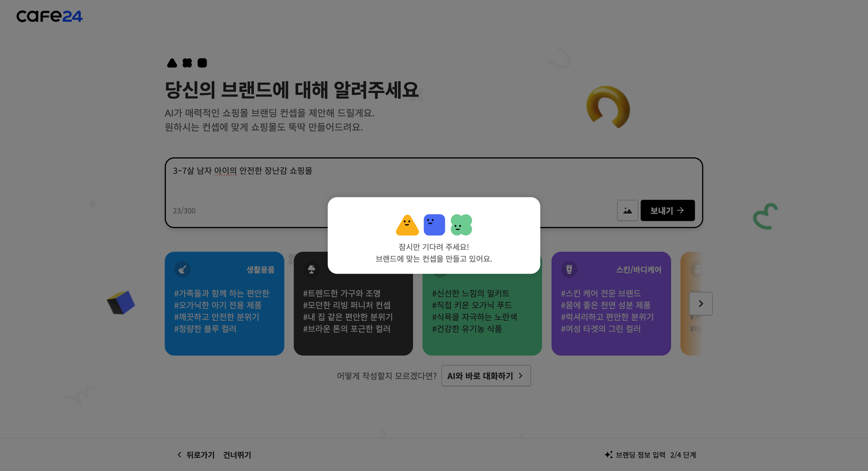Select the 스킨/바디케어 purple card
The height and width of the screenshot is (471, 868).
pos(611,304)
